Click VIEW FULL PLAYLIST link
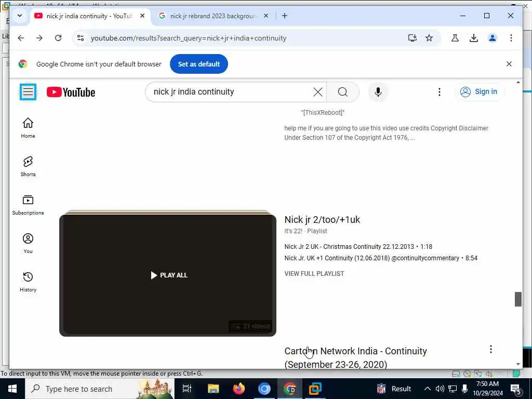532x399 pixels. [x=314, y=273]
